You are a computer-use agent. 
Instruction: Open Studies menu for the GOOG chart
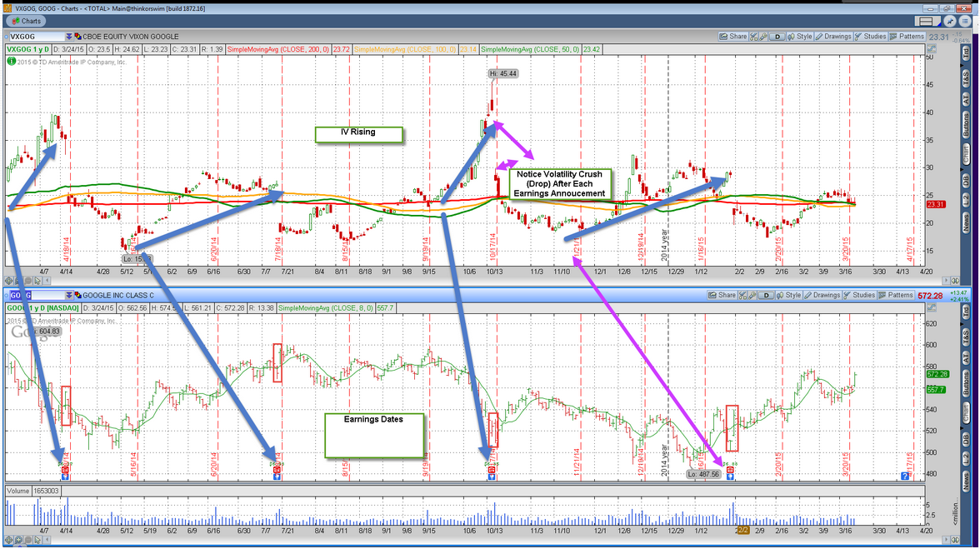pyautogui.click(x=859, y=296)
